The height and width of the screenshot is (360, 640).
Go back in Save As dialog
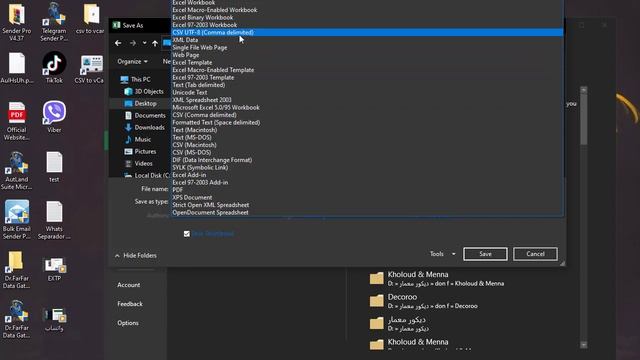tap(118, 43)
